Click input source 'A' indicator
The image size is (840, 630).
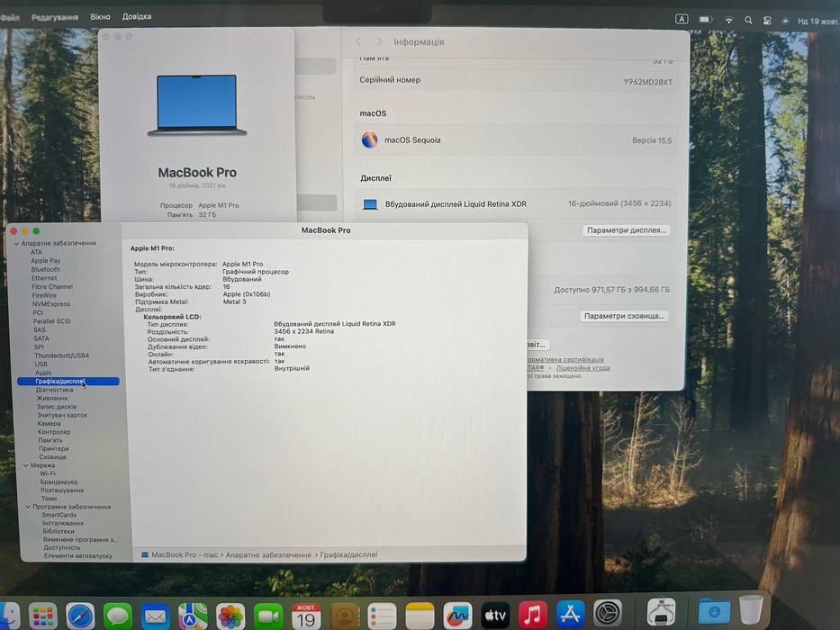tap(682, 19)
